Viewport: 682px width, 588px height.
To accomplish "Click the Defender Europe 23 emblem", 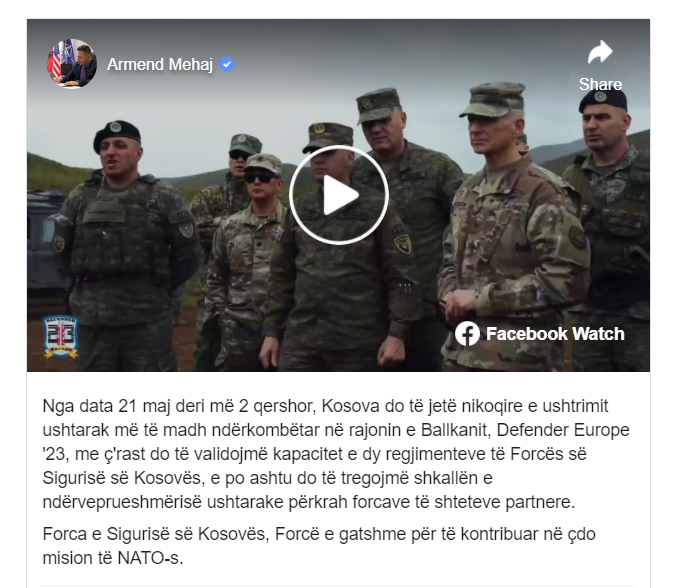I will coord(61,337).
